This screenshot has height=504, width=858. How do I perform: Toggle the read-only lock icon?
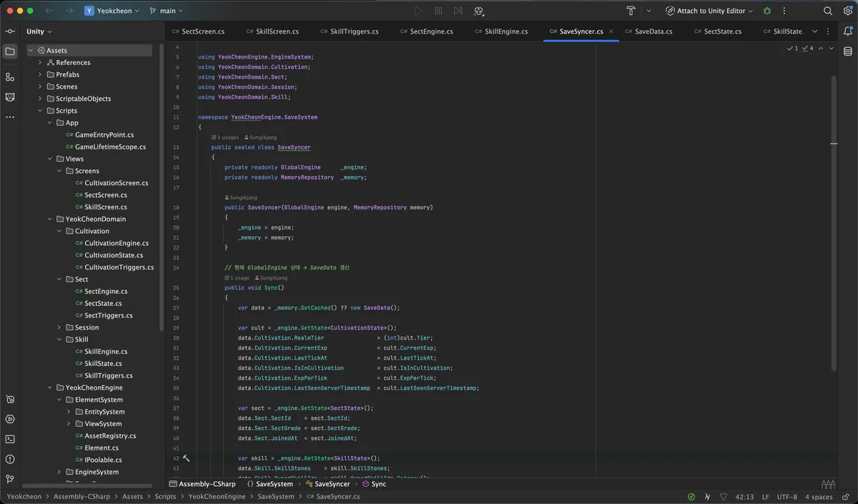point(847,497)
